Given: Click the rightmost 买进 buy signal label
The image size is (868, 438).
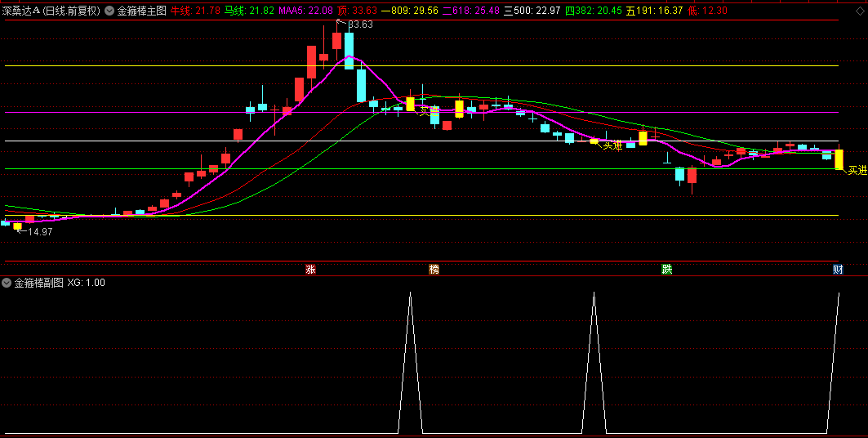Looking at the screenshot, I should pyautogui.click(x=857, y=171).
